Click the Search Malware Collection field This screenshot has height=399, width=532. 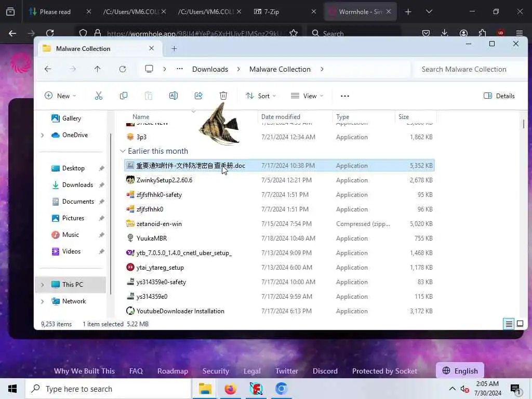click(470, 69)
